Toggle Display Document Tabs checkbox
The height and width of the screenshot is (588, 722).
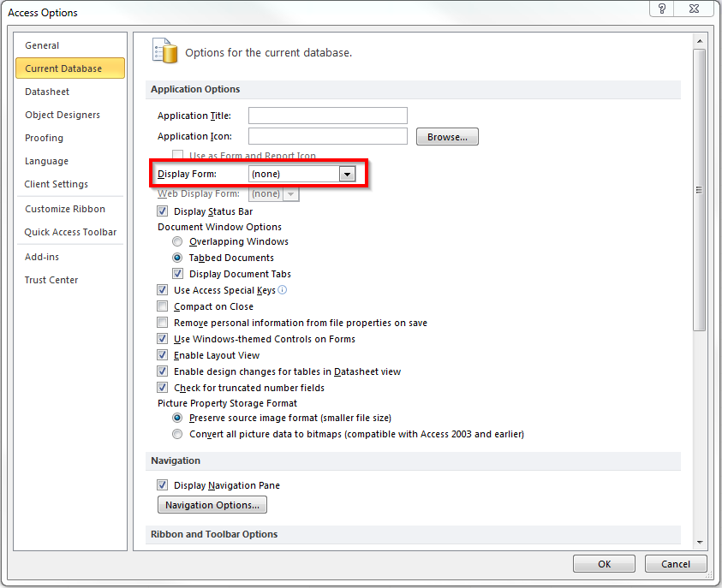coord(178,274)
